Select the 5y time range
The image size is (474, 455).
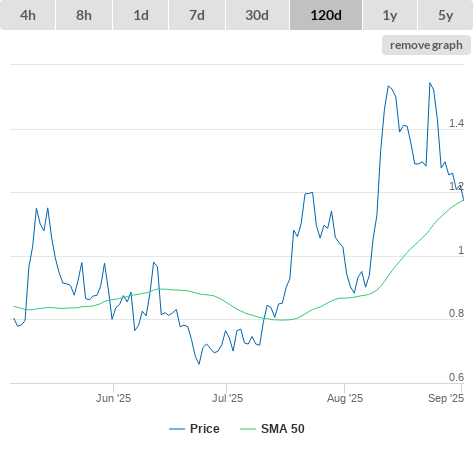click(445, 15)
